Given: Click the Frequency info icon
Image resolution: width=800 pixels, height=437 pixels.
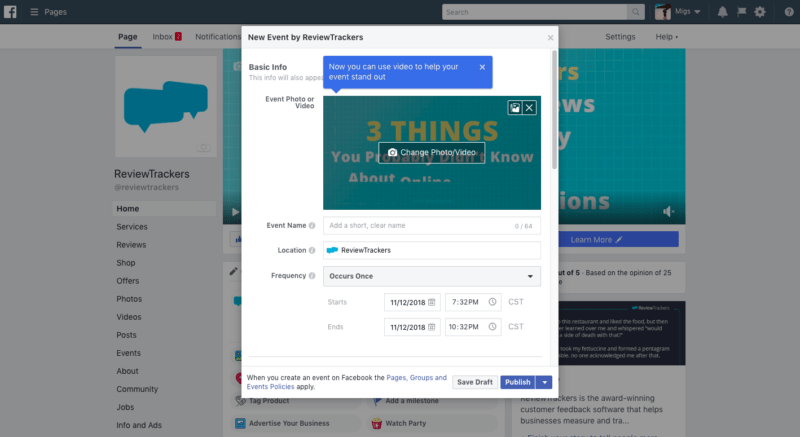Looking at the screenshot, I should tap(312, 275).
